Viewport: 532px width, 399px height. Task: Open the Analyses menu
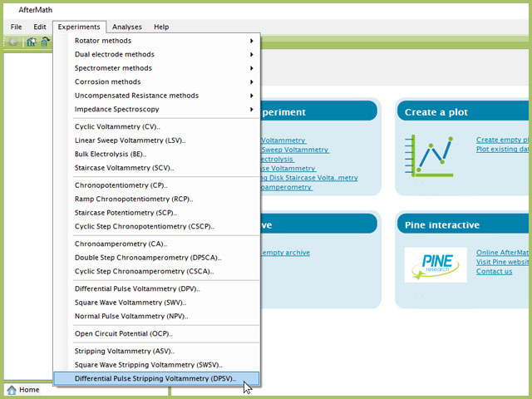(127, 27)
